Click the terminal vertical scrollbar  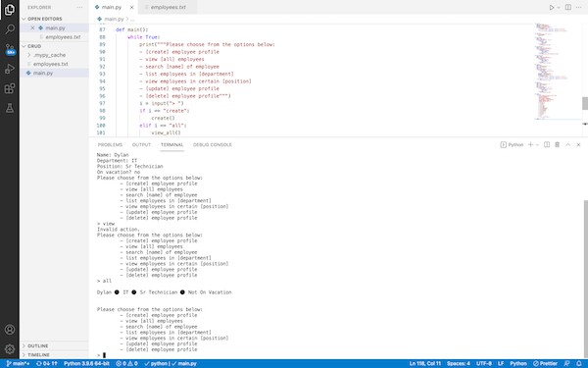click(x=585, y=280)
